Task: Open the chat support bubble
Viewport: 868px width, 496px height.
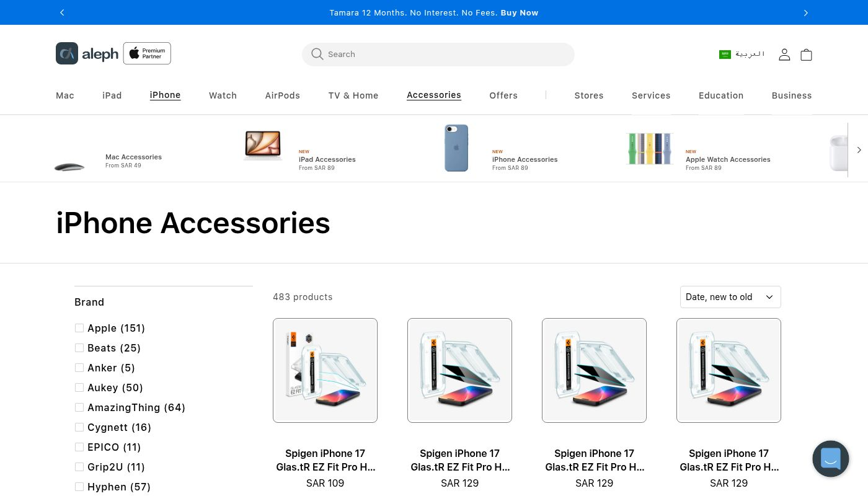Action: point(830,459)
